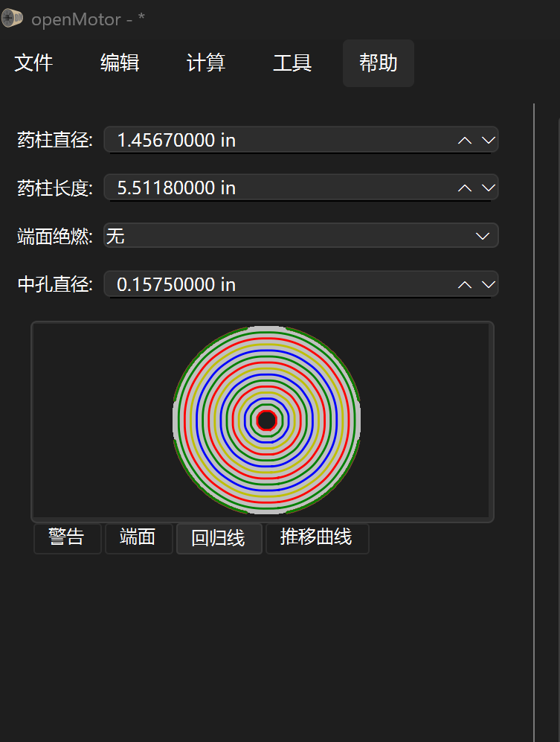
Task: Increase 药柱长度 value with up arrow
Action: (465, 188)
